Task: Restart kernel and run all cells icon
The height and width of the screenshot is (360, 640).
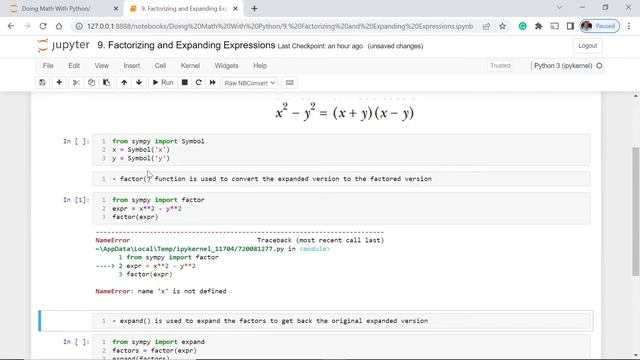Action: point(213,82)
